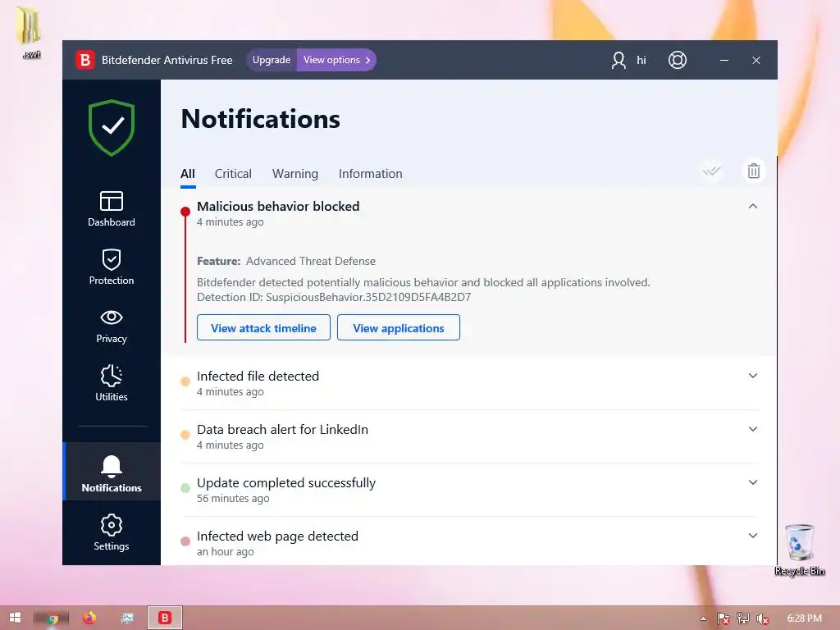840x630 pixels.
Task: Click View attack timeline button
Action: coord(263,328)
